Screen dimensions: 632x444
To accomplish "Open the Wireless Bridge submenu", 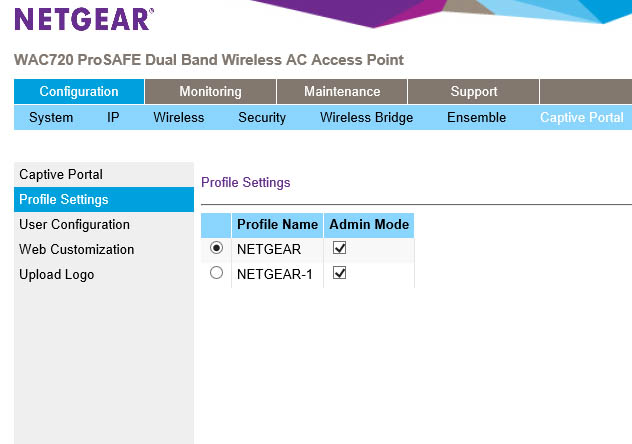I will [366, 118].
